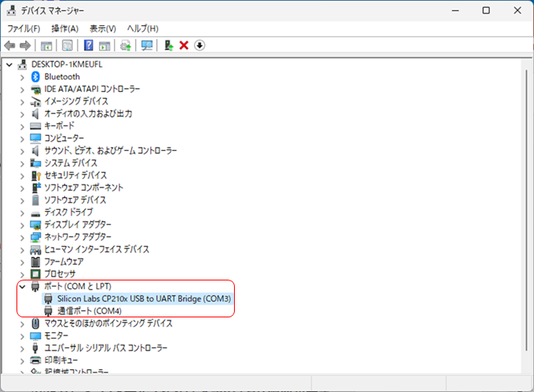Expand the ディスプレイ アダプター category
Image resolution: width=534 pixels, height=392 pixels.
[22, 225]
